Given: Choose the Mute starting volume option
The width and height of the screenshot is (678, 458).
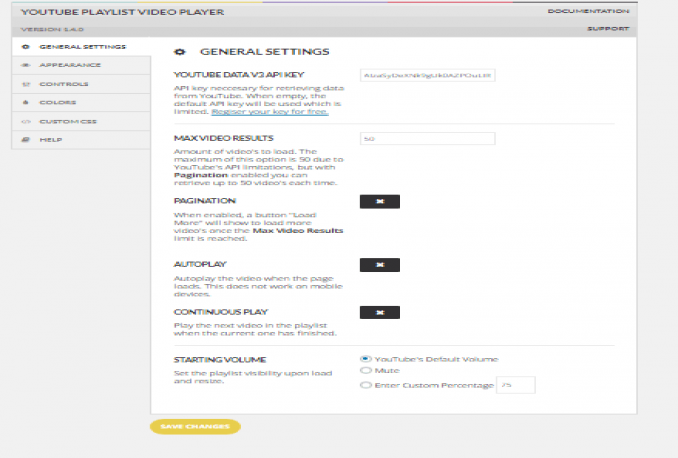Looking at the screenshot, I should [x=365, y=371].
